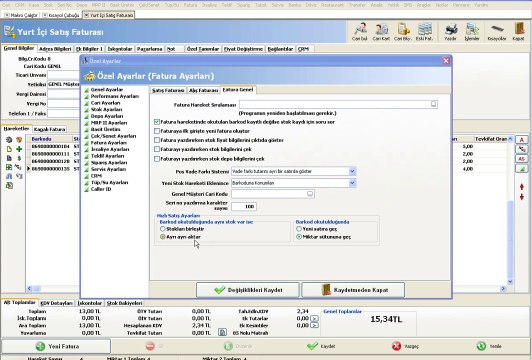Click vertical scrollbar of invoice grid

click(510, 210)
